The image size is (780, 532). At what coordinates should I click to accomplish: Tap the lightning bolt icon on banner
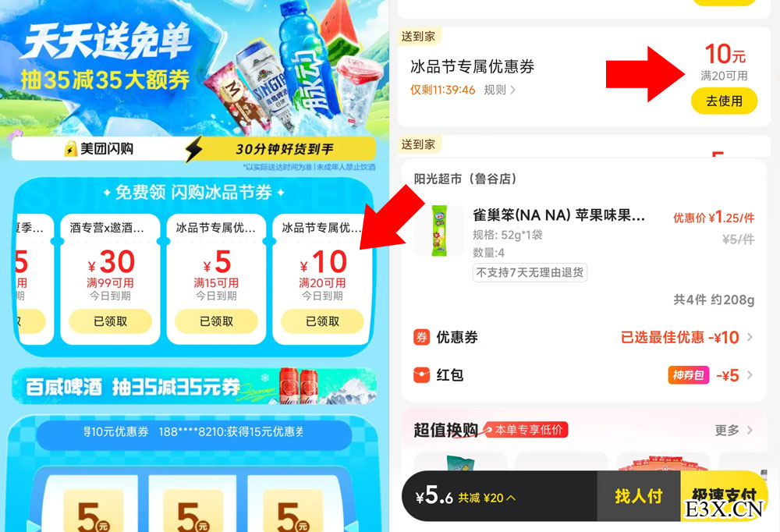pyautogui.click(x=194, y=149)
